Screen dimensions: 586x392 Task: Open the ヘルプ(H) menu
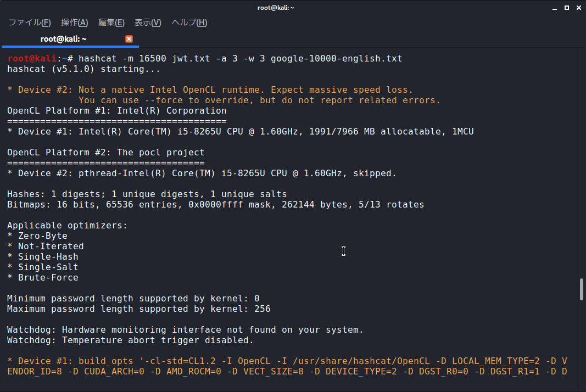tap(189, 23)
